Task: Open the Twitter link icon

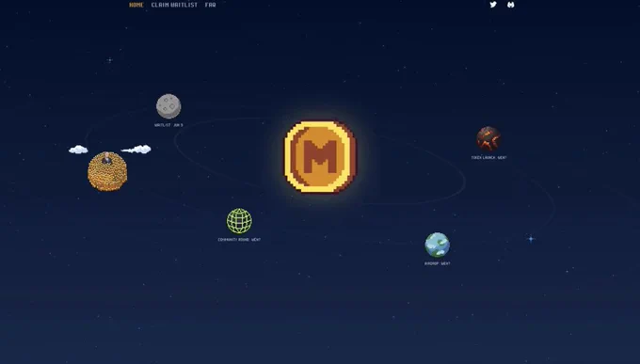Action: (493, 5)
